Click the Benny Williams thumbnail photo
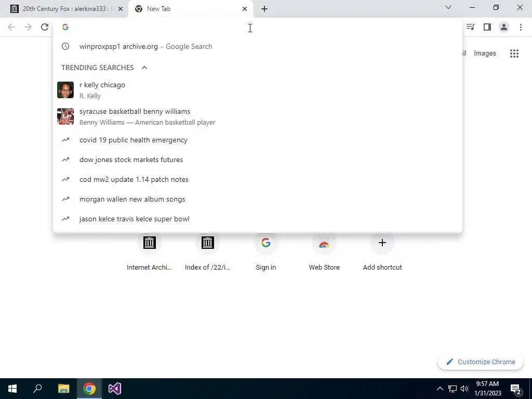532x399 pixels. tap(65, 116)
